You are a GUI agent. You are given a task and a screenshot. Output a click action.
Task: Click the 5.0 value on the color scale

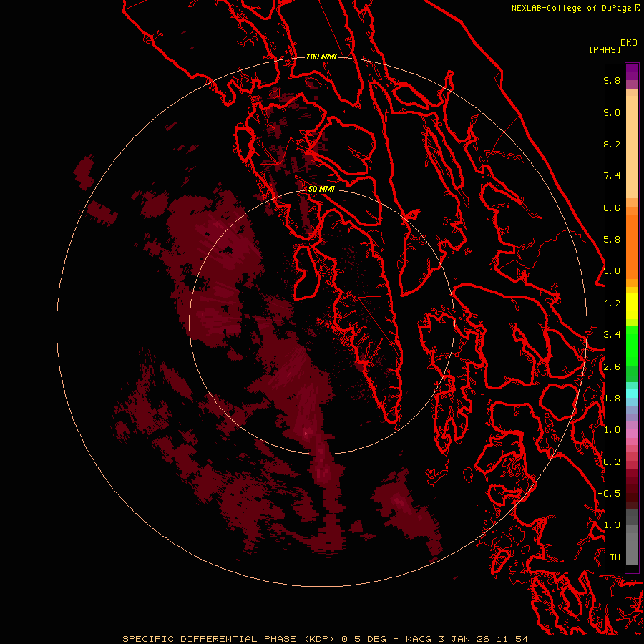pyautogui.click(x=612, y=271)
